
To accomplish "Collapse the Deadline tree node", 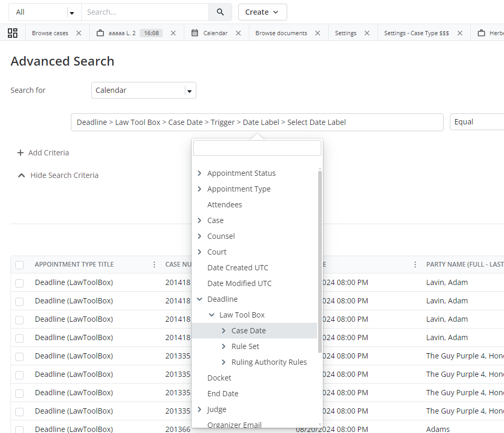I will tap(199, 299).
